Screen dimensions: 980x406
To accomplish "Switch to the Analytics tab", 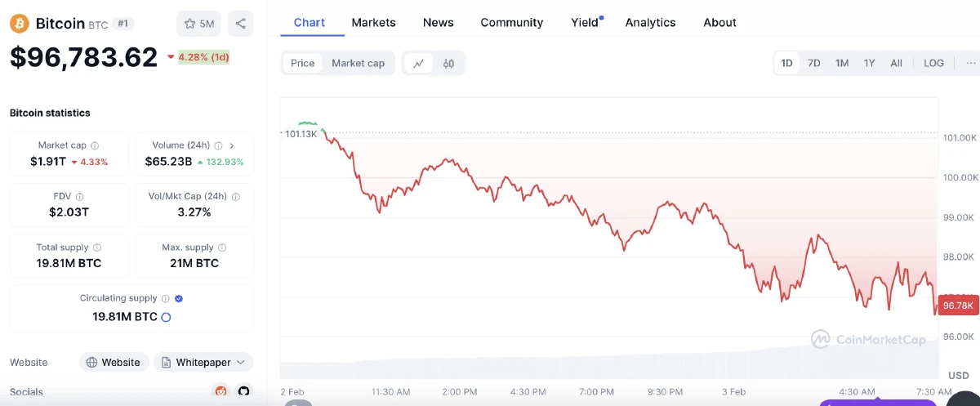I will tap(650, 22).
